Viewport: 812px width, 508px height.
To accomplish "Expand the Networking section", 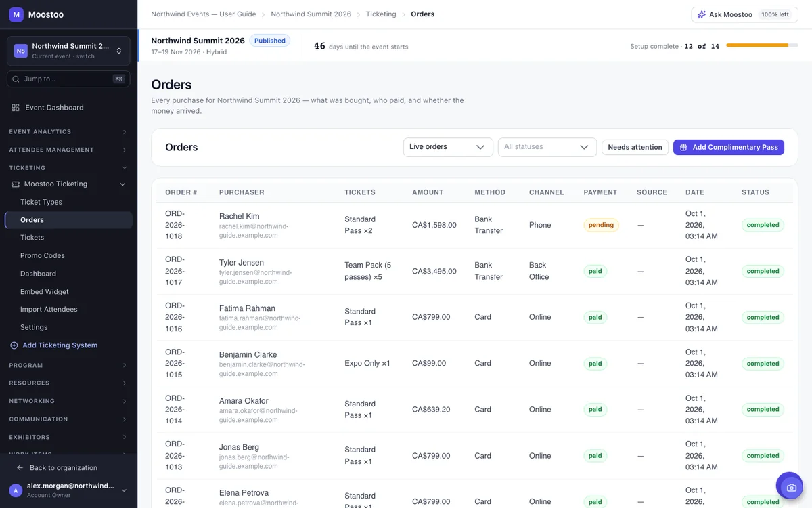I will (68, 401).
